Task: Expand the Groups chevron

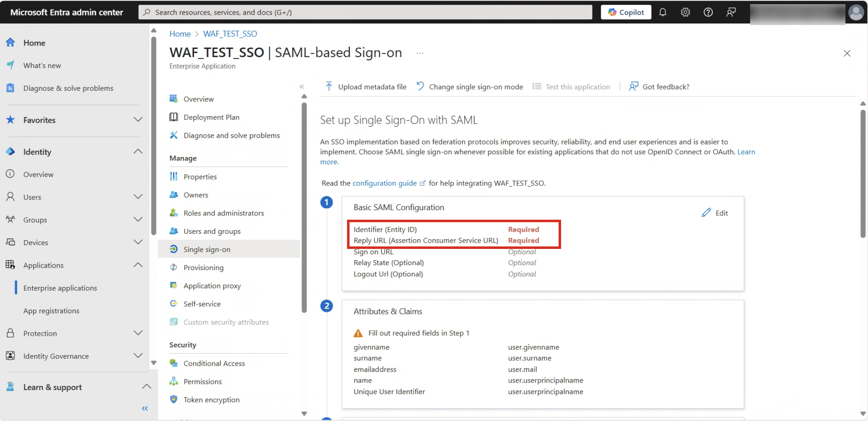Action: pos(138,220)
